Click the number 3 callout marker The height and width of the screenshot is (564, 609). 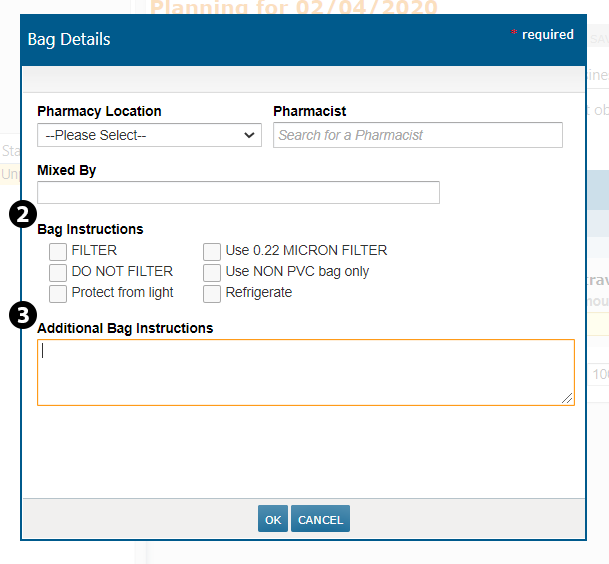click(21, 314)
